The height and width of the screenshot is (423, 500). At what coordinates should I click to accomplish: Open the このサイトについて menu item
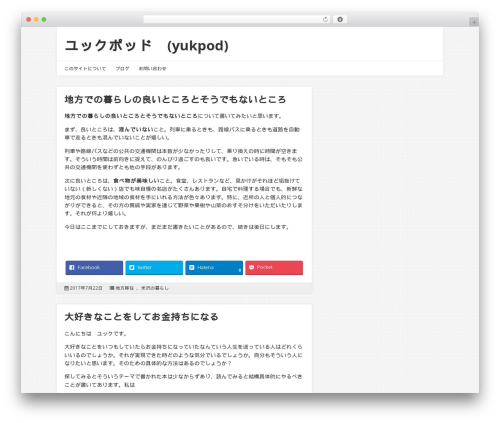coord(85,69)
